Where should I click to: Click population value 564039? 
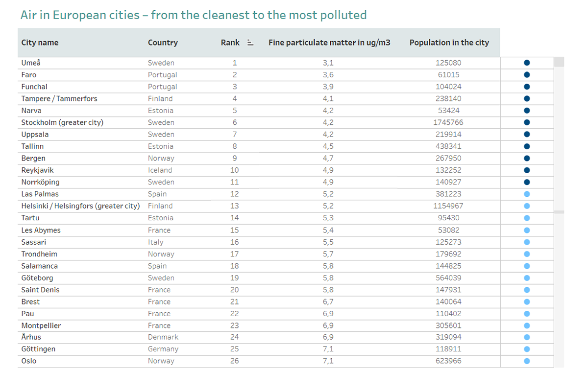(x=448, y=278)
